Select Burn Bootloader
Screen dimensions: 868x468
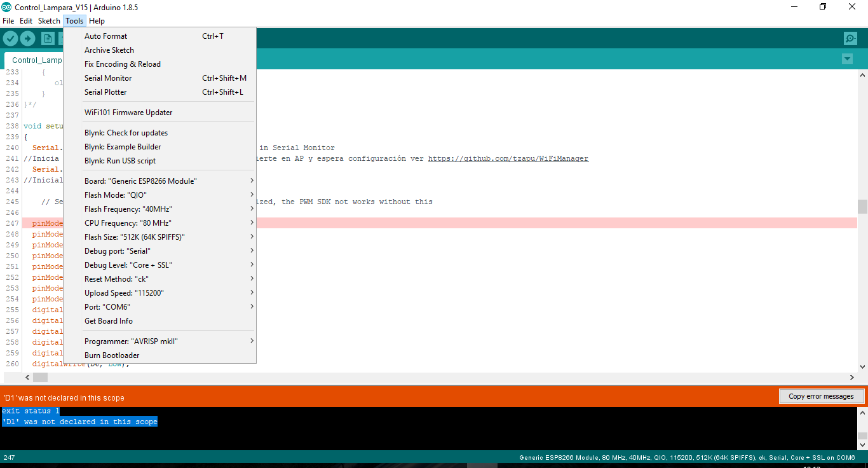159,355
